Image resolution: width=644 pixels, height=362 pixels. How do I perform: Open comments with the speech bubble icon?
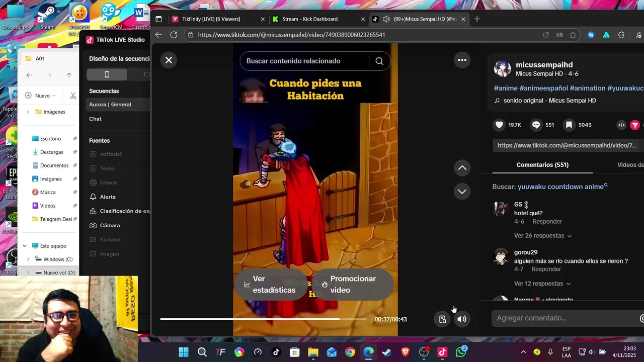point(536,125)
